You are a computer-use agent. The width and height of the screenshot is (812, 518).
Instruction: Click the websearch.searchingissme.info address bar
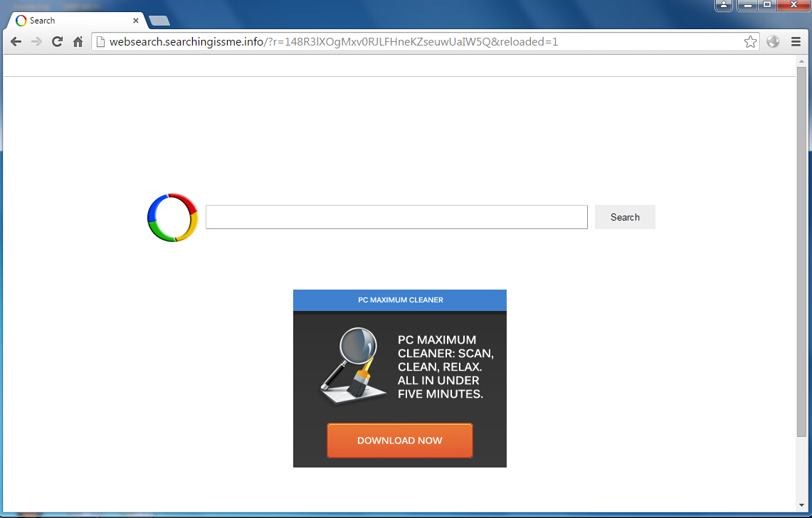[425, 42]
